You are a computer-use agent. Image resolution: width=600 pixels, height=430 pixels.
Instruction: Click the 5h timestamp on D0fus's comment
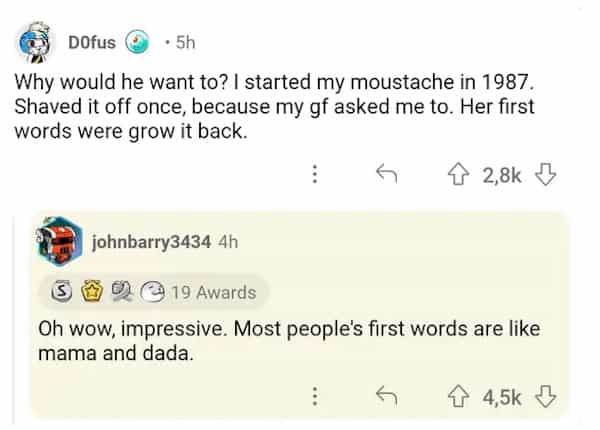185,43
